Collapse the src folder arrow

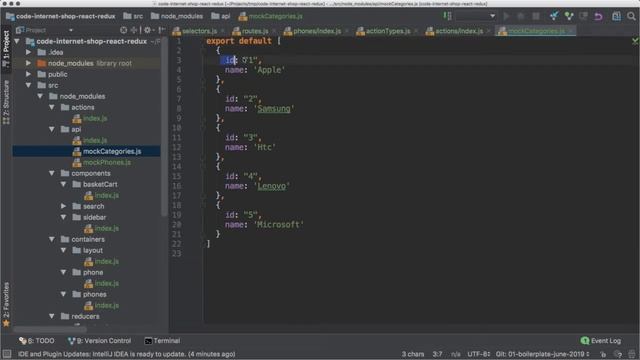coord(29,85)
